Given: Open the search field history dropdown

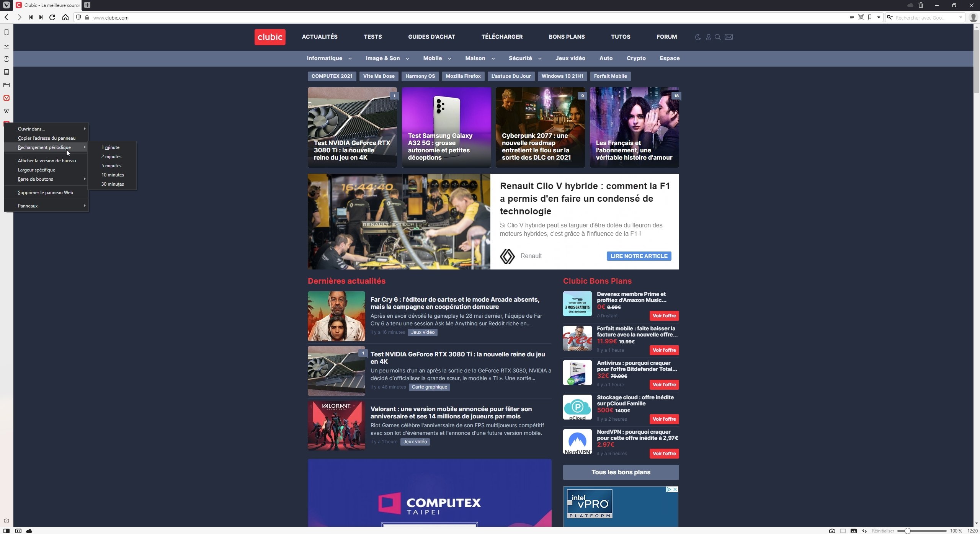Looking at the screenshot, I should coord(960,17).
